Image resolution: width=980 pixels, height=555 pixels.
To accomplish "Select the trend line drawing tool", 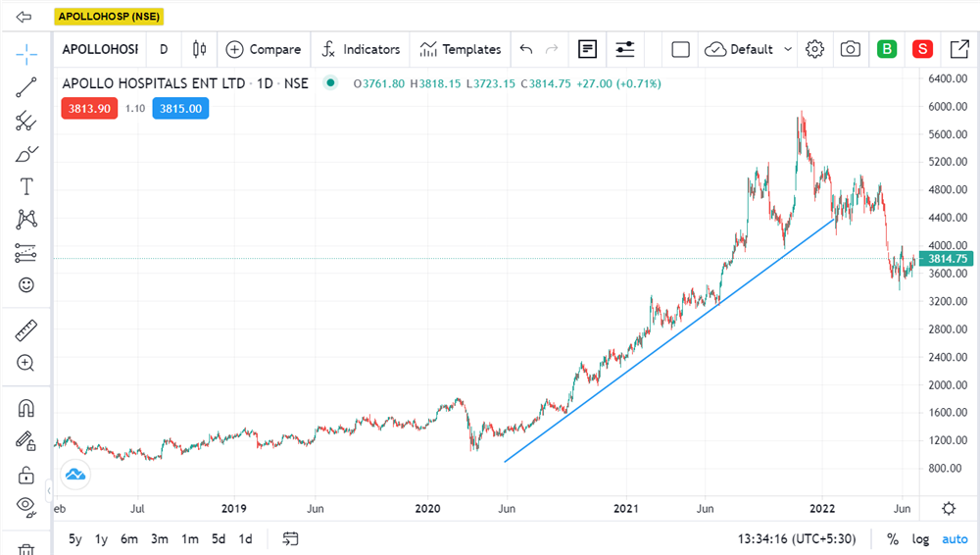I will coord(26,87).
